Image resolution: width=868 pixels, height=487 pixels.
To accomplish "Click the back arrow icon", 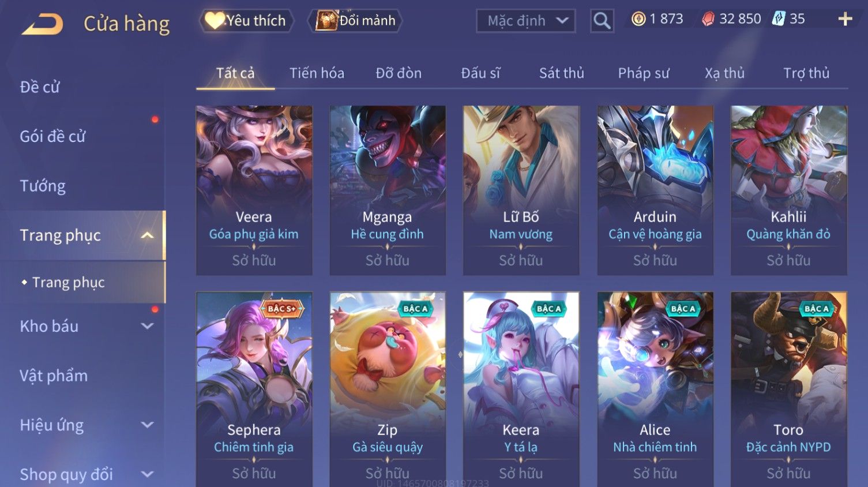I will 43,24.
